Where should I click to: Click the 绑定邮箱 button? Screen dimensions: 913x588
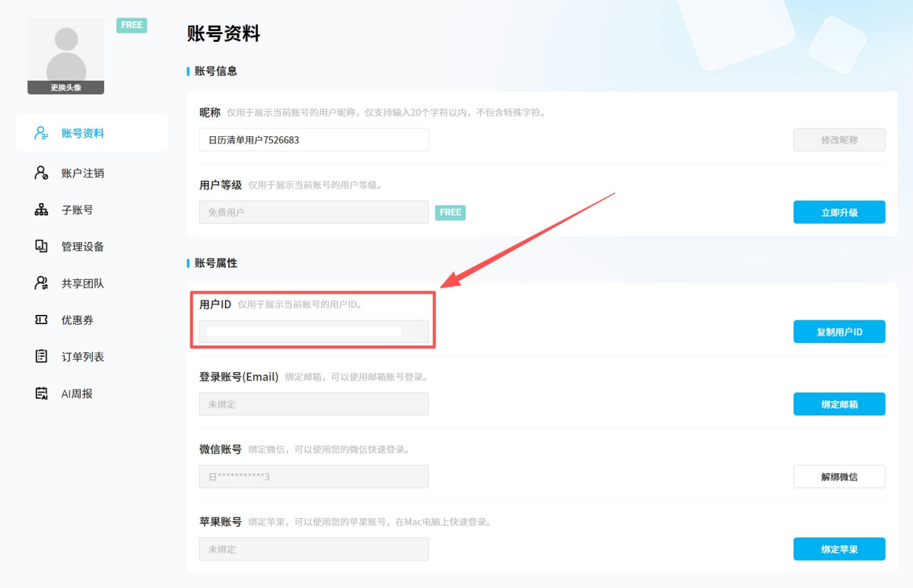point(838,404)
